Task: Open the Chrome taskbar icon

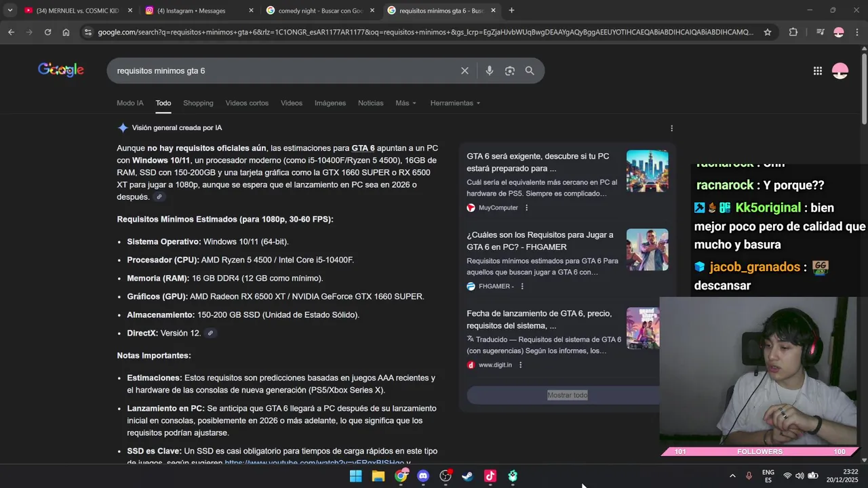Action: point(401,476)
